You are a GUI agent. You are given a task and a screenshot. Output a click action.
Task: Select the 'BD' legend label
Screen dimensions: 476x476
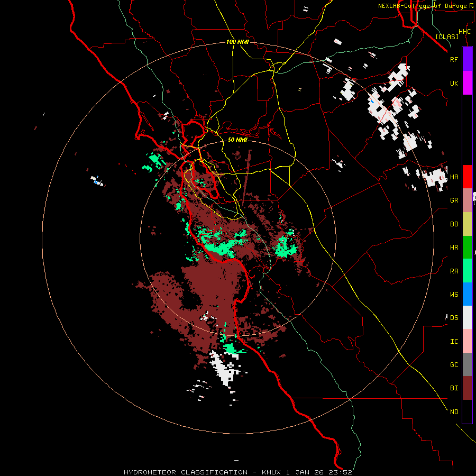[454, 224]
